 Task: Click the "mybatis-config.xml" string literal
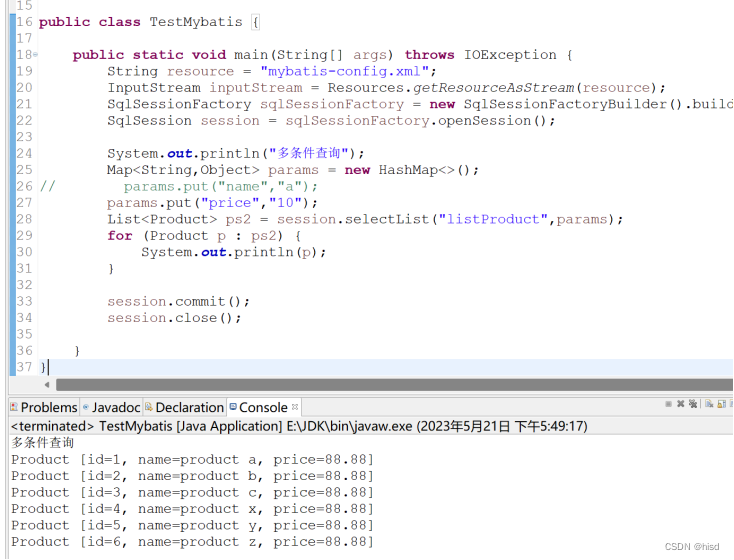pyautogui.click(x=345, y=71)
